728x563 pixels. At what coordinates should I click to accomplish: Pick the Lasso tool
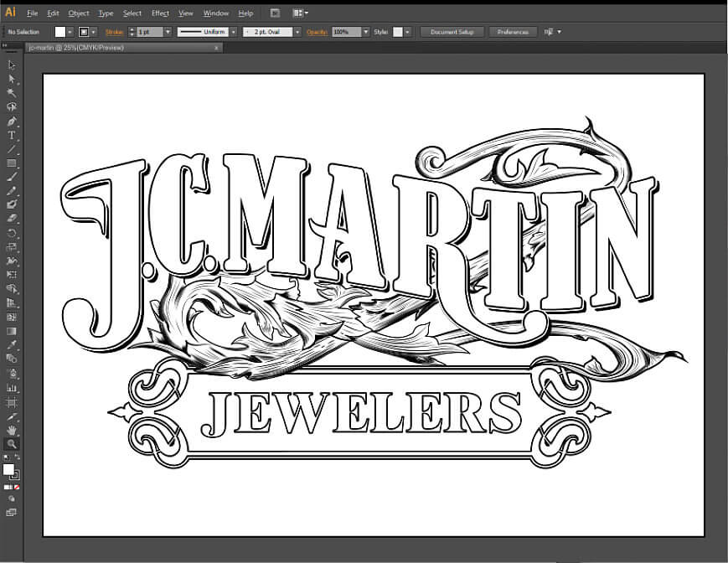[x=12, y=106]
